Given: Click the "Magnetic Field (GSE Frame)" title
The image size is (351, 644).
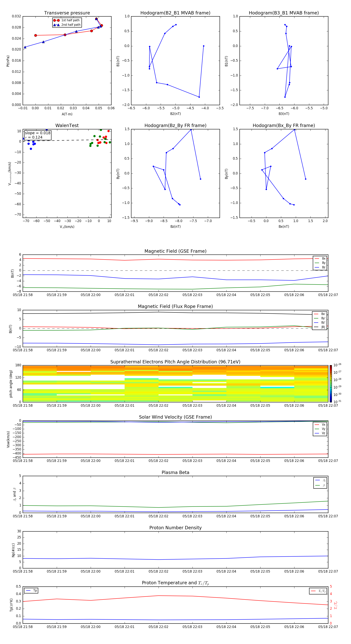Looking at the screenshot, I should [x=175, y=251].
